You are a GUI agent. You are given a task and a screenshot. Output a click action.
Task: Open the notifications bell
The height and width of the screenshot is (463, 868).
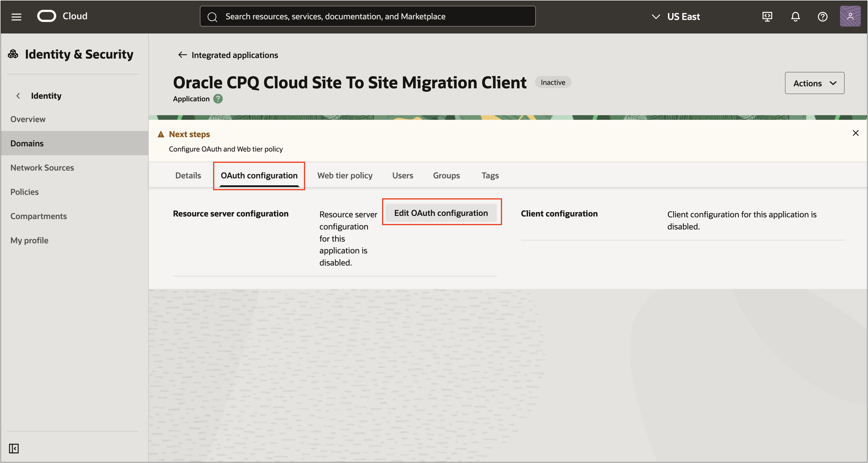click(x=795, y=16)
